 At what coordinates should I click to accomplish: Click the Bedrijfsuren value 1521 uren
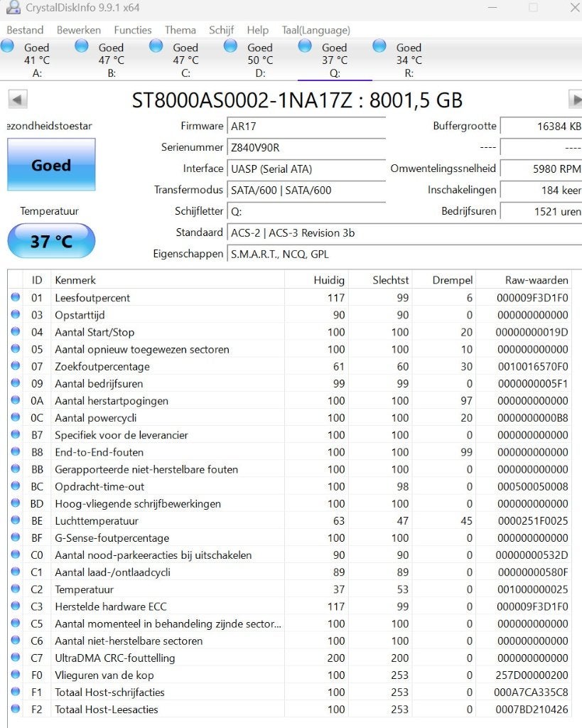point(541,212)
